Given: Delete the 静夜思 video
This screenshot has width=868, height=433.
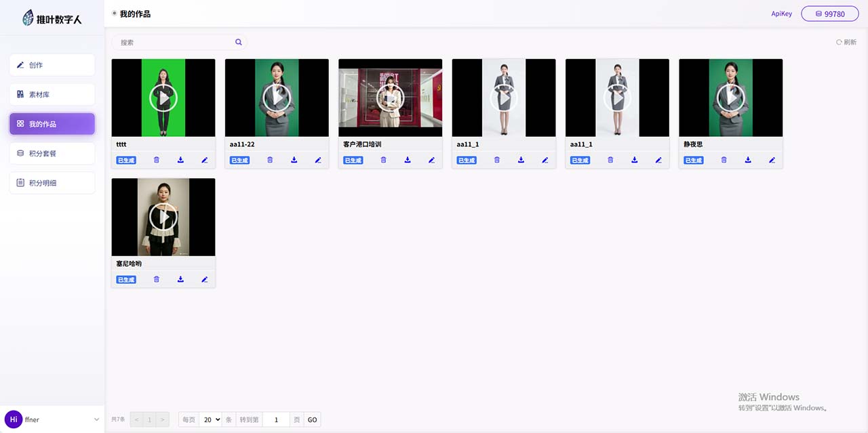Looking at the screenshot, I should (724, 160).
